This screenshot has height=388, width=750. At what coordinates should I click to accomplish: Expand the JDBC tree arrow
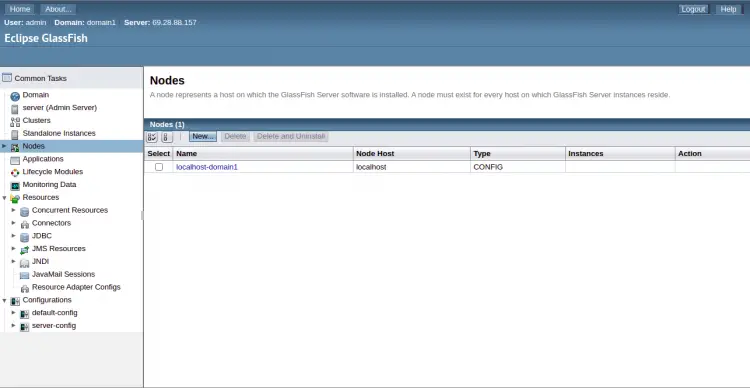[13, 236]
